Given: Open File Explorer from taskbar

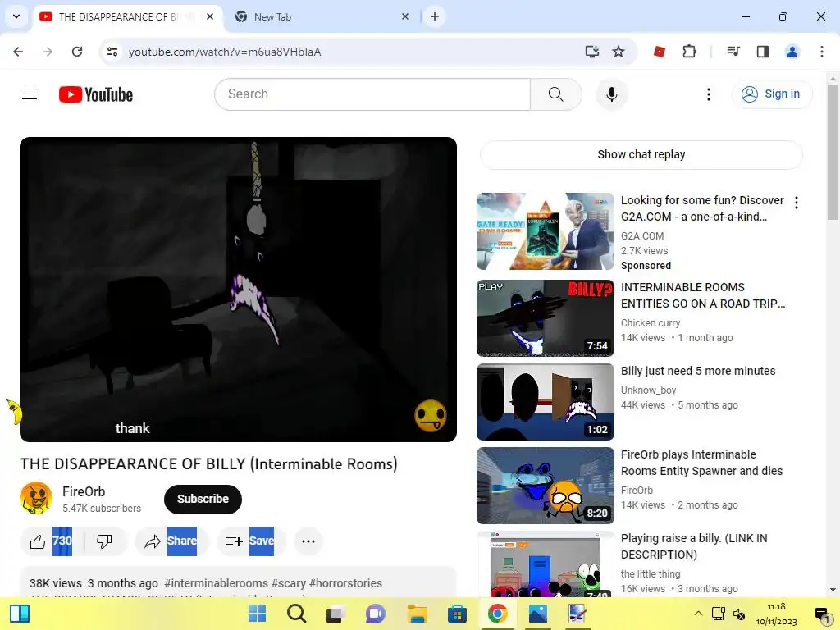Looking at the screenshot, I should pyautogui.click(x=417, y=614).
